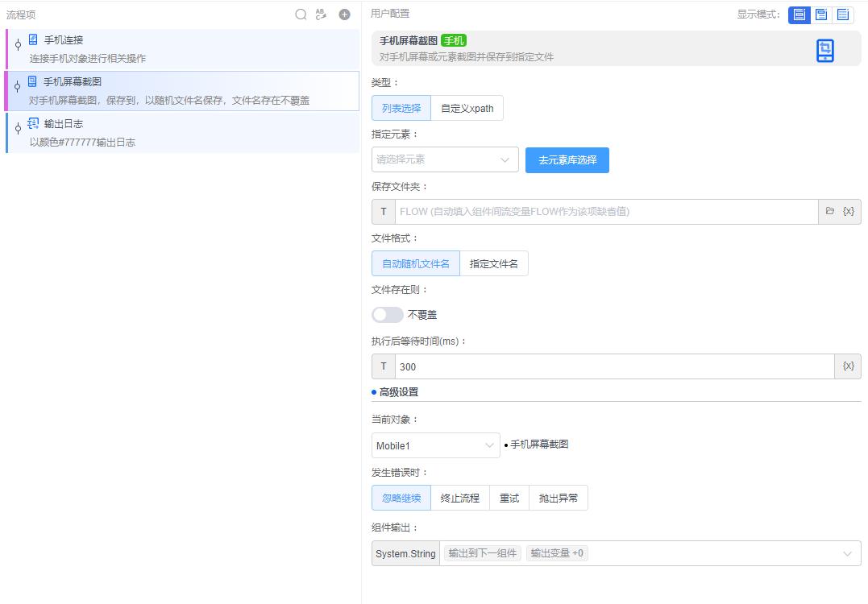Click the 去元素库选择 button
Viewport: 868px width, 604px height.
pos(567,160)
